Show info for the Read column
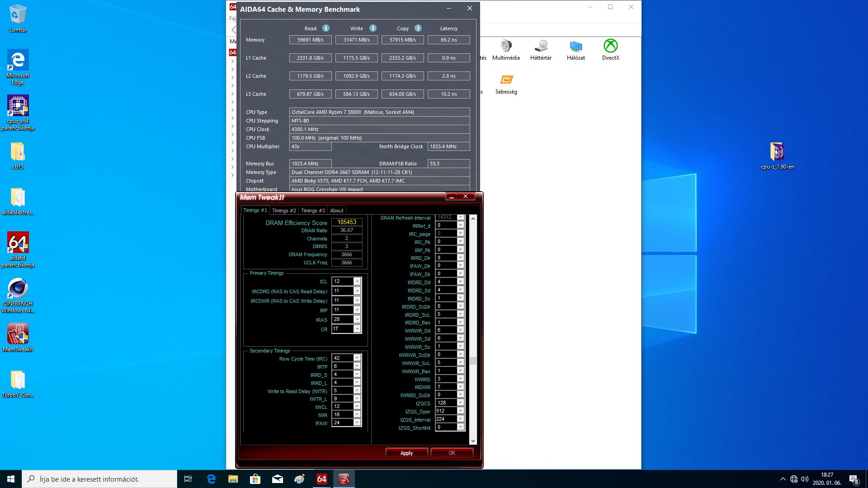 point(326,28)
